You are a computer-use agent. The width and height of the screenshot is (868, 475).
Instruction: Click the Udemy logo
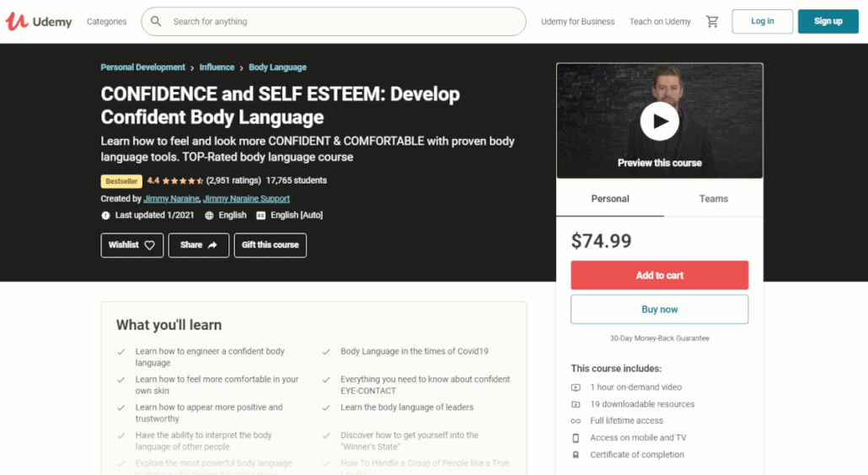coord(39,21)
